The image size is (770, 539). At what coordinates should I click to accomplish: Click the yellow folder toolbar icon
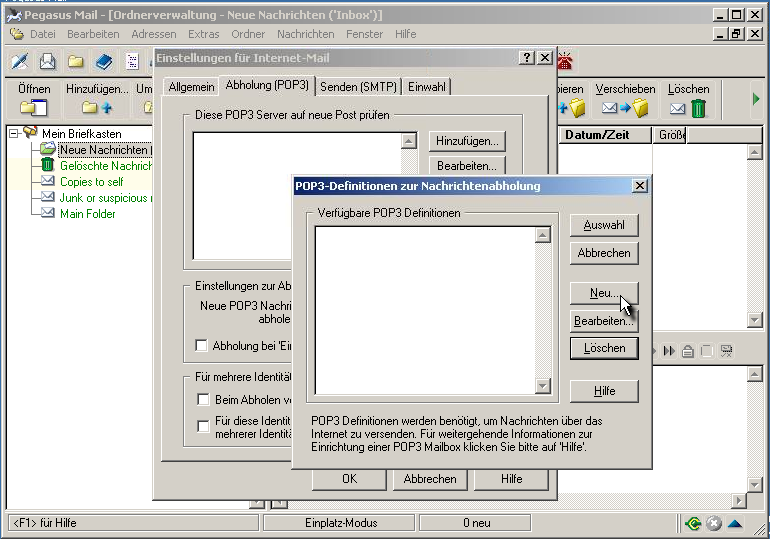pyautogui.click(x=75, y=62)
